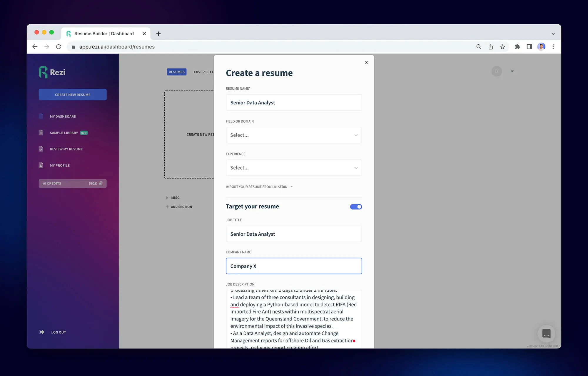Click the user avatar circle in page header
Viewport: 588px width, 376px height.
click(x=497, y=71)
